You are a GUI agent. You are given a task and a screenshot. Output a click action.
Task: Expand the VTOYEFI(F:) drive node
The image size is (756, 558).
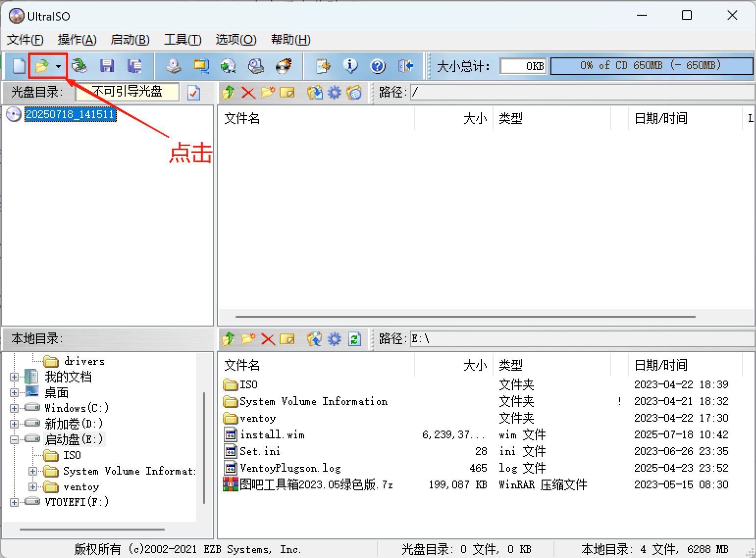[14, 502]
